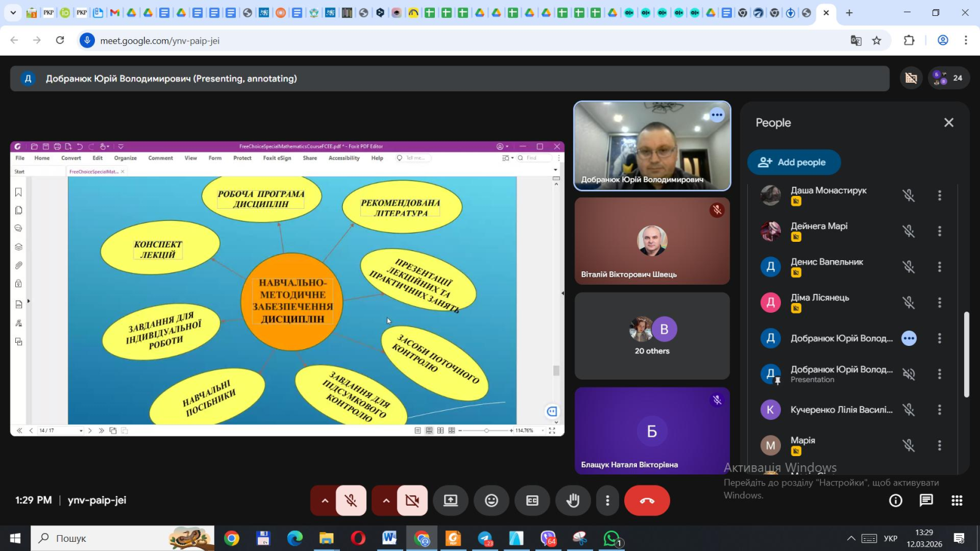The image size is (980, 551).
Task: Close the People side panel
Action: (949, 122)
